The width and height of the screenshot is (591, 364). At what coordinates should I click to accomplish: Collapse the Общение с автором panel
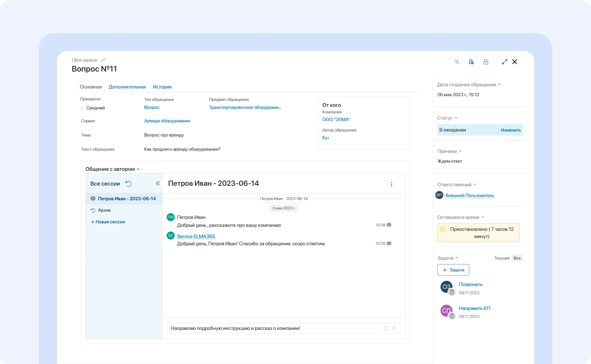tap(138, 169)
